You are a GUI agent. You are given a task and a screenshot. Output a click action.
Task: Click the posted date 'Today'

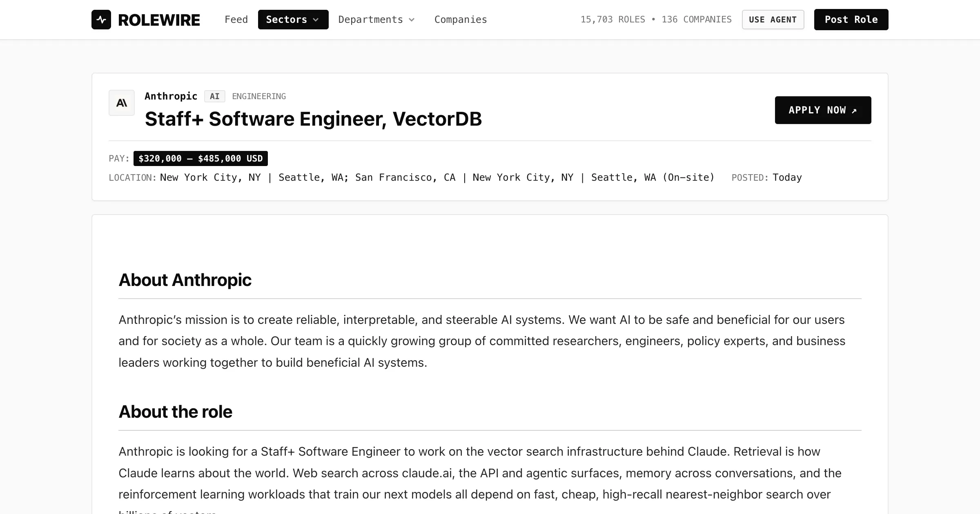(x=787, y=177)
